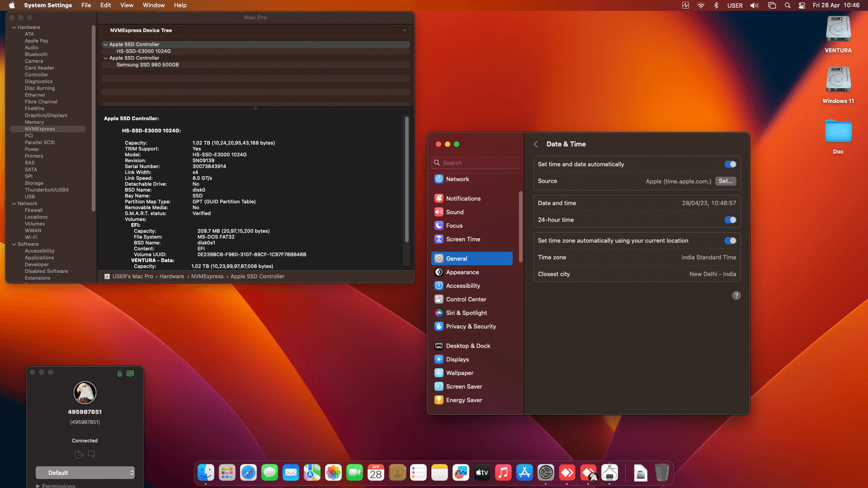The width and height of the screenshot is (868, 488).
Task: Collapse the Software section in System Information
Action: coord(14,244)
